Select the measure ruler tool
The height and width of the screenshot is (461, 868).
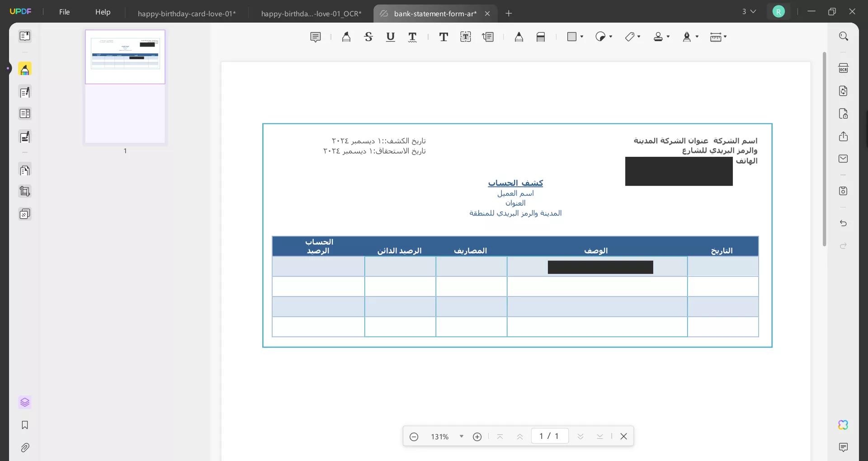click(716, 37)
